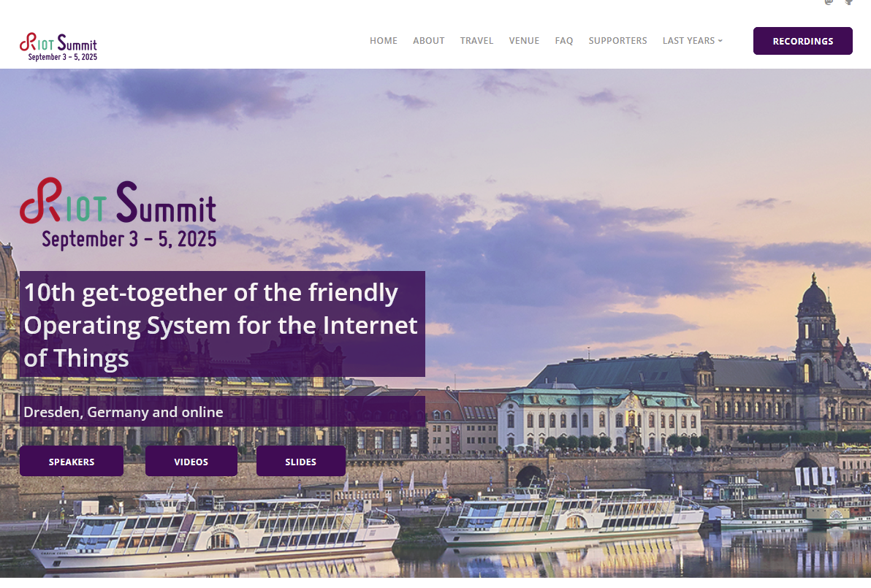Open the ABOUT menu item
Screen dimensions: 871x588
(x=428, y=40)
